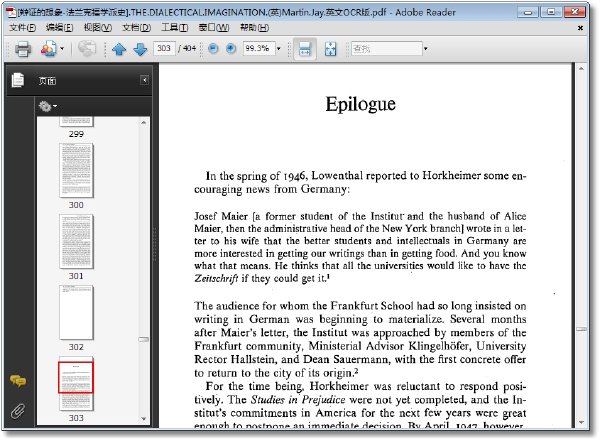The image size is (600, 441).
Task: Click the 页面 panel title
Action: [x=47, y=81]
